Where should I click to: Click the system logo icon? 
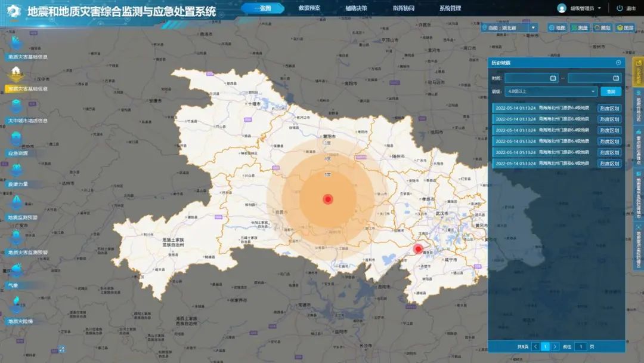point(14,11)
